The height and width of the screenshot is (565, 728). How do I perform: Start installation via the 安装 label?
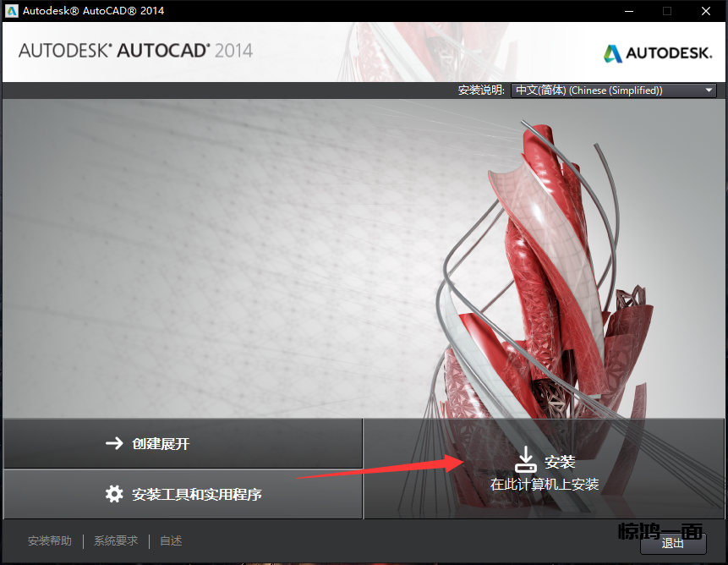(560, 462)
